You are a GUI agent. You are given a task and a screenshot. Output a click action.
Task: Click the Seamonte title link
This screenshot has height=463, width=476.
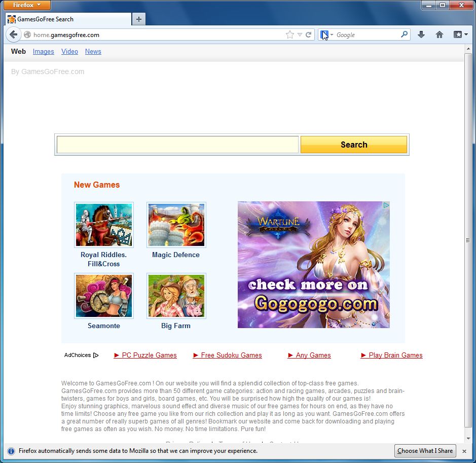point(104,326)
